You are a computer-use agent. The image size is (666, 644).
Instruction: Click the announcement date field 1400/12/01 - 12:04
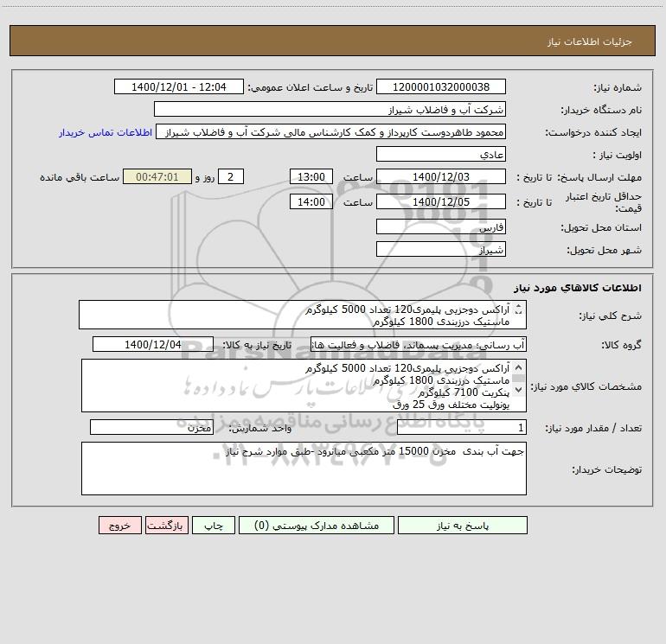pyautogui.click(x=179, y=86)
